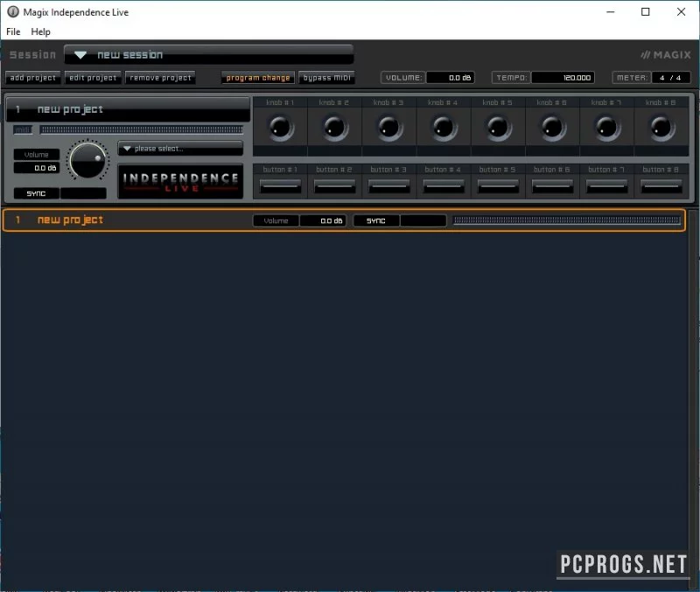Open the File menu
700x592 pixels.
[13, 31]
